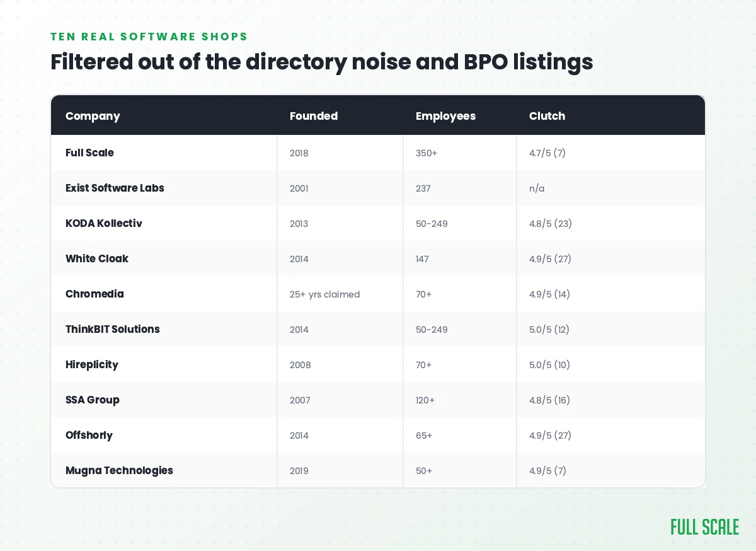The width and height of the screenshot is (756, 551).
Task: Select the SSA Group company cell
Action: pos(93,400)
